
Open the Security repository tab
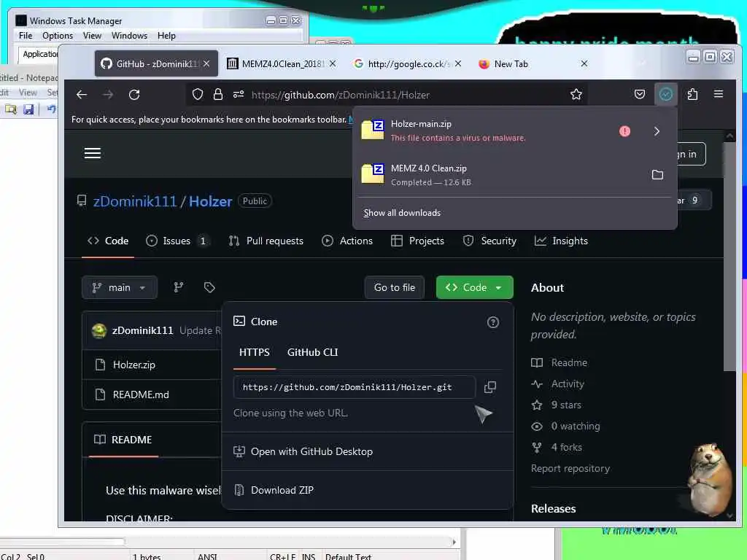pos(489,241)
